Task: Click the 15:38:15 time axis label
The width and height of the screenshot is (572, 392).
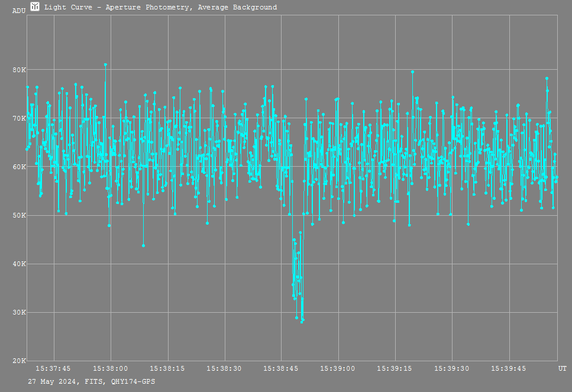Action: point(167,369)
